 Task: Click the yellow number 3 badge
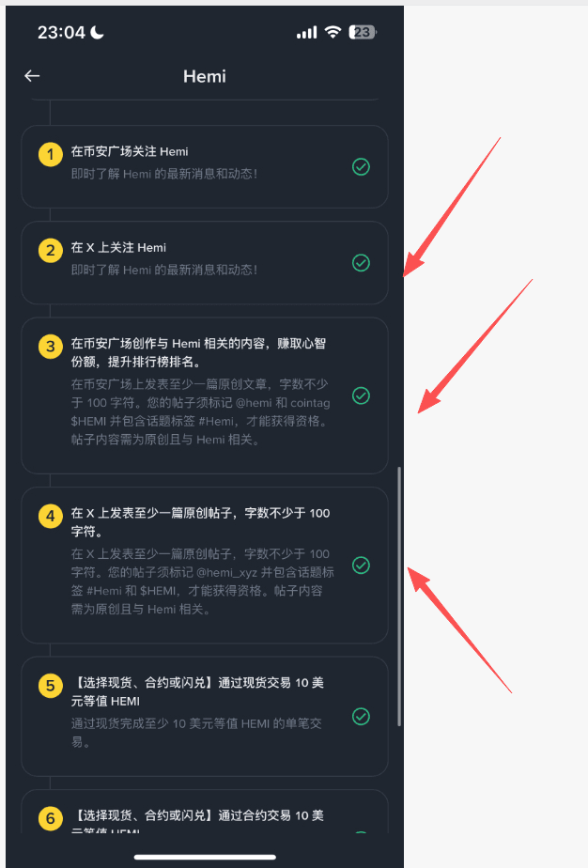coord(51,347)
